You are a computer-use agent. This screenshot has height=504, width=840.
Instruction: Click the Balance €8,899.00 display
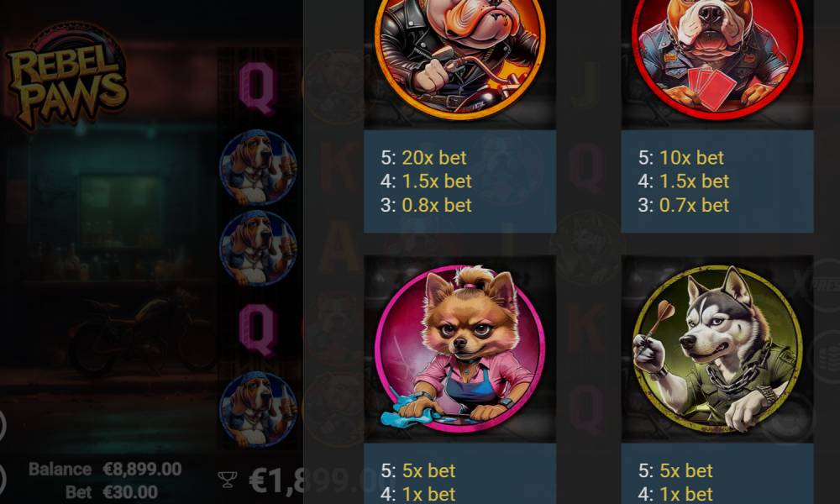(105, 470)
